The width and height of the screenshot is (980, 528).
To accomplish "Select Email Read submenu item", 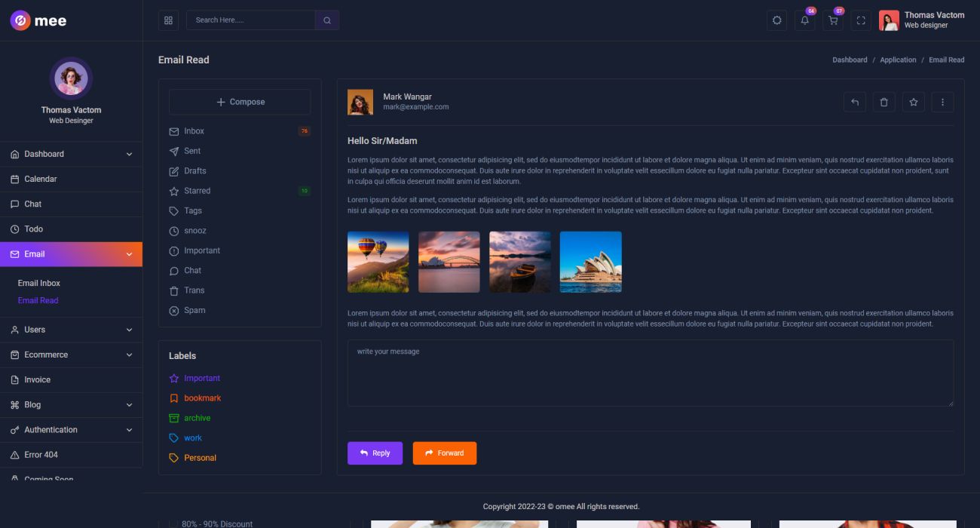I will (38, 301).
